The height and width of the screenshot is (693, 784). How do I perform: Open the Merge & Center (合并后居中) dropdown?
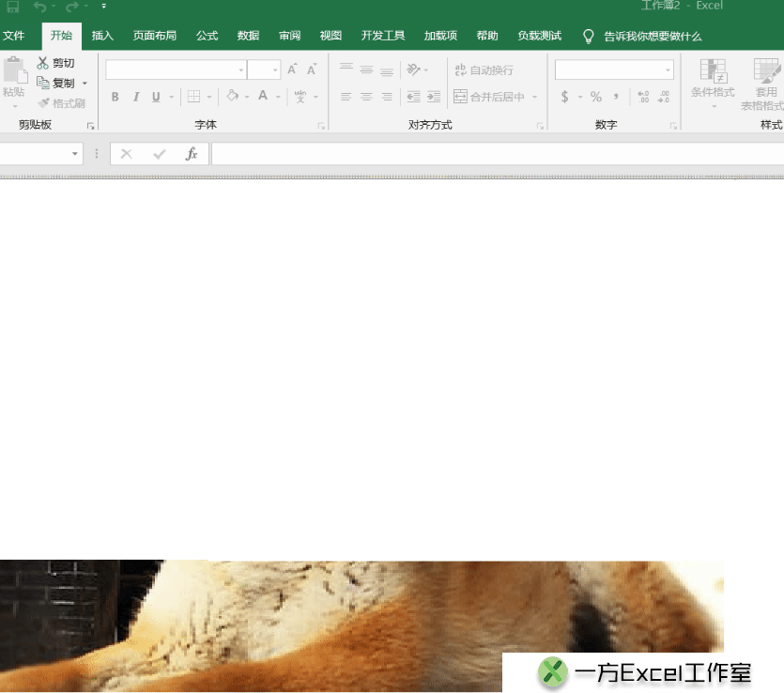(x=535, y=97)
